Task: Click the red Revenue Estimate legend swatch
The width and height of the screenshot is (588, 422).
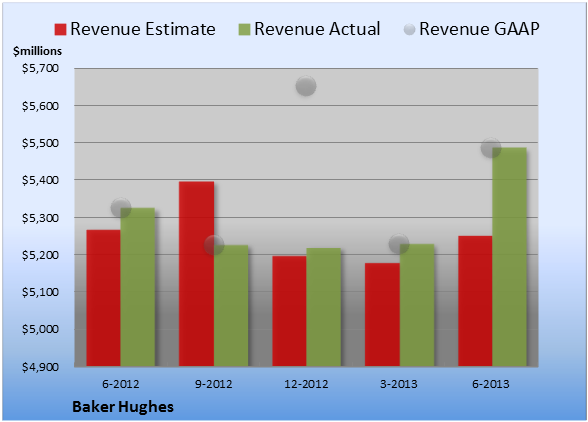Action: pyautogui.click(x=60, y=30)
